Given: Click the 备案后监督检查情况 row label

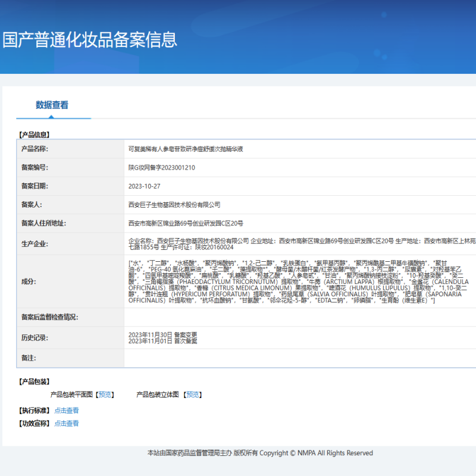Looking at the screenshot, I should coord(49,317).
